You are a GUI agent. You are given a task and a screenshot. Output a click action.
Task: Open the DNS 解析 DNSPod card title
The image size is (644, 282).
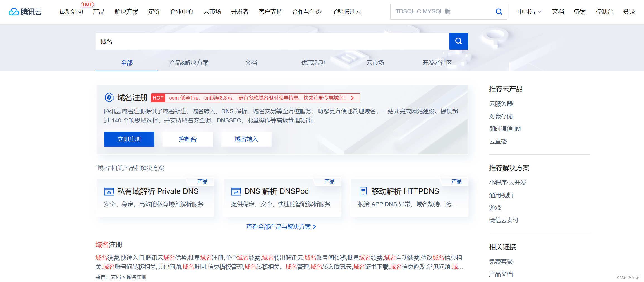276,191
